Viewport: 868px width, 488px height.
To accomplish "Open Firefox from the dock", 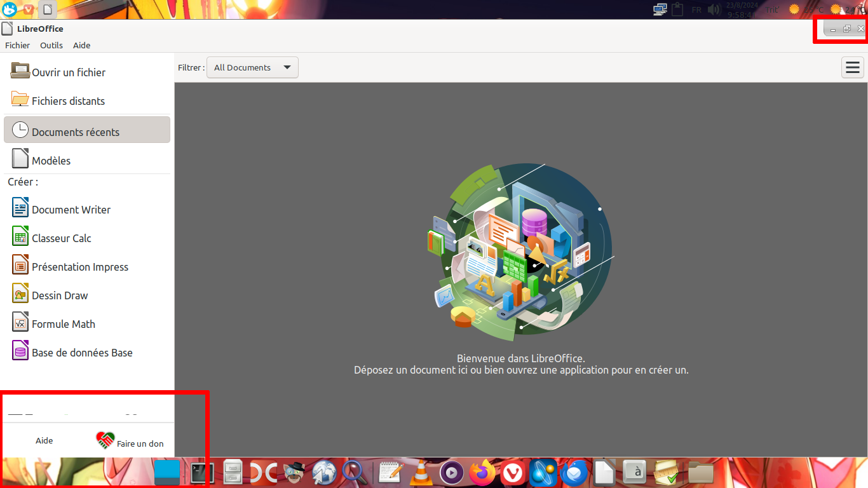I will click(482, 473).
